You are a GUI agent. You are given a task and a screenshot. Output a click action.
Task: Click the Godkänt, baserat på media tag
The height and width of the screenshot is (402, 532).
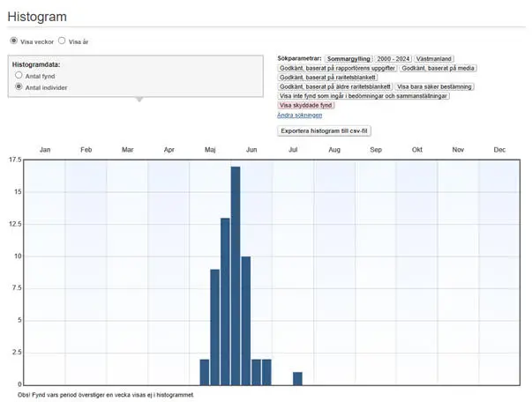[436, 68]
